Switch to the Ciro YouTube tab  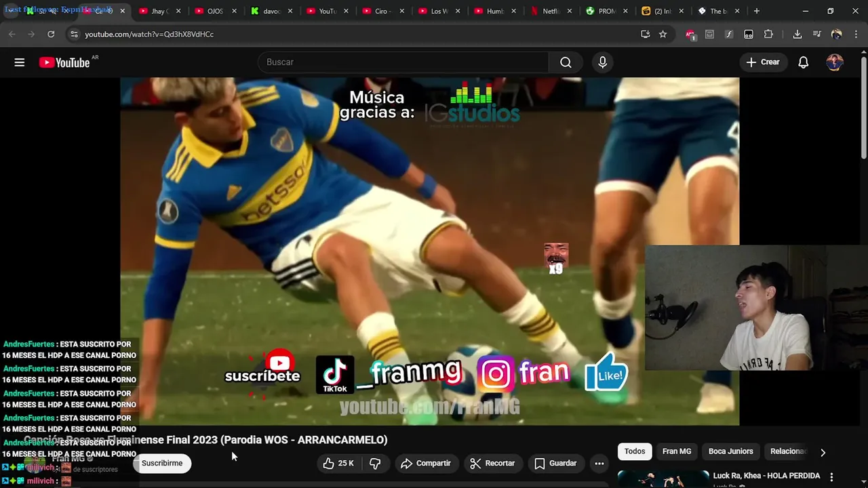tap(383, 11)
